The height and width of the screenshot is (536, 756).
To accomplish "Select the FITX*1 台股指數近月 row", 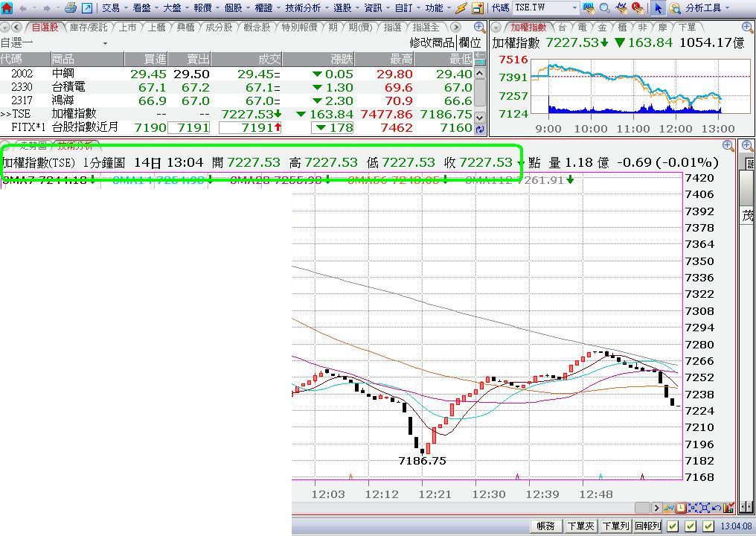I will pos(237,128).
